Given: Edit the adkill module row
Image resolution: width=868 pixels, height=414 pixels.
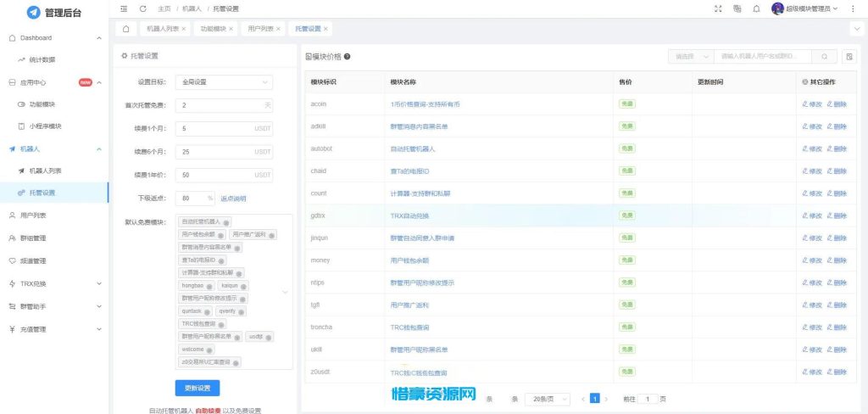Looking at the screenshot, I should (x=811, y=126).
